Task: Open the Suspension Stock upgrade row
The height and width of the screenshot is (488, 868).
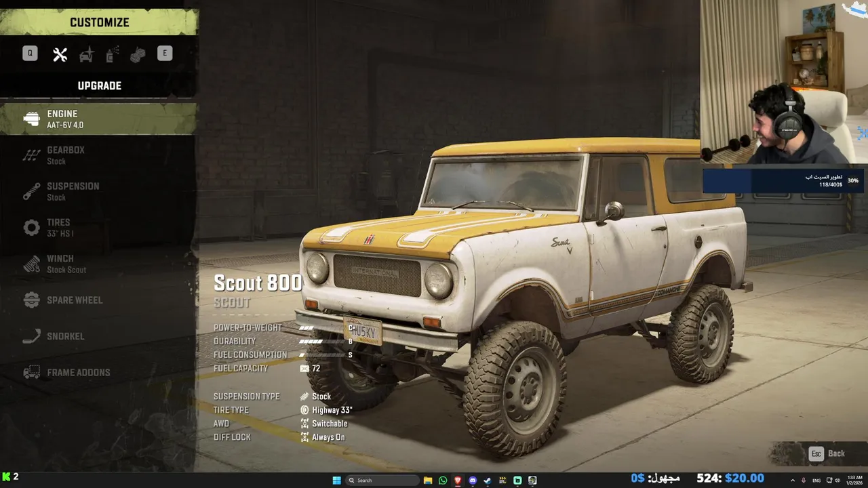Action: click(99, 191)
